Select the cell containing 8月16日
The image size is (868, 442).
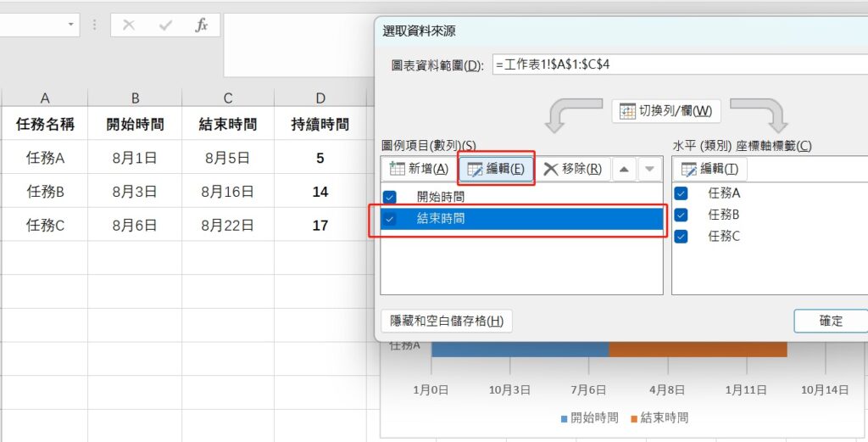tap(228, 192)
